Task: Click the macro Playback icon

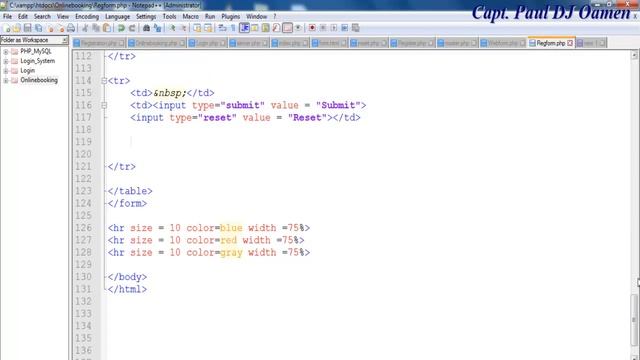Action: [x=334, y=28]
